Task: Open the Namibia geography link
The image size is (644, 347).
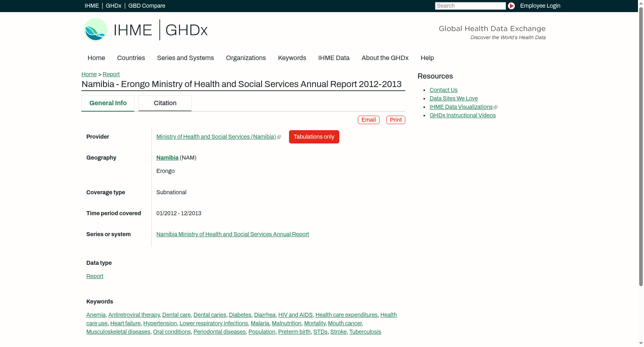Action: coord(167,158)
